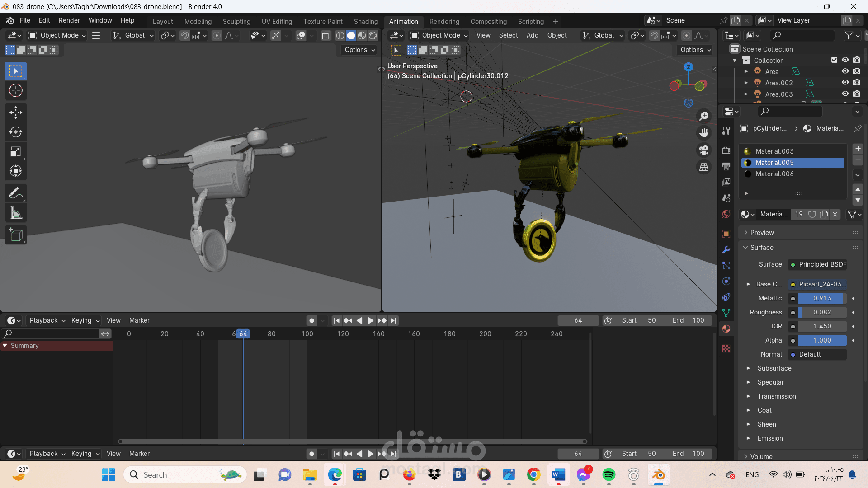The image size is (868, 488).
Task: Adjust the Metallic value slider
Action: click(x=821, y=298)
